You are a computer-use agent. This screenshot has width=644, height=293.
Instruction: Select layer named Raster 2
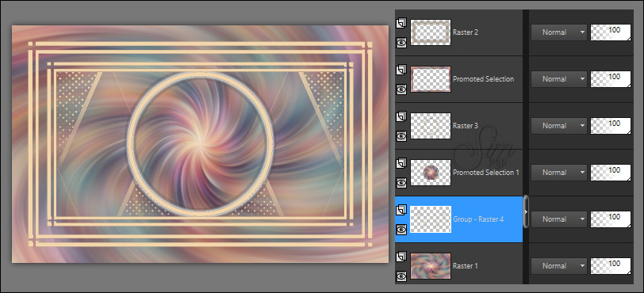pos(466,32)
